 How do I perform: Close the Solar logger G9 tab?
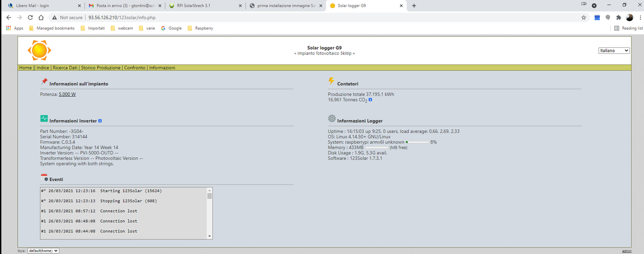[x=401, y=6]
